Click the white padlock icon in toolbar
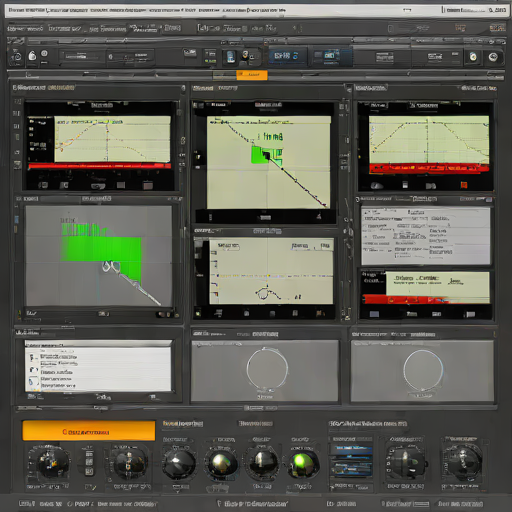Screen dimensions: 512x512 [32, 55]
